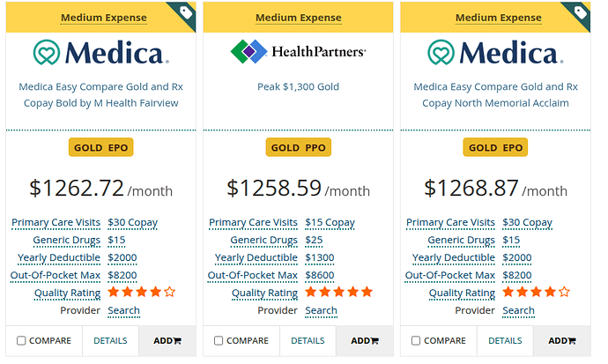Open Peak $1,300 Gold plan title link
The image size is (608, 364).
(298, 87)
